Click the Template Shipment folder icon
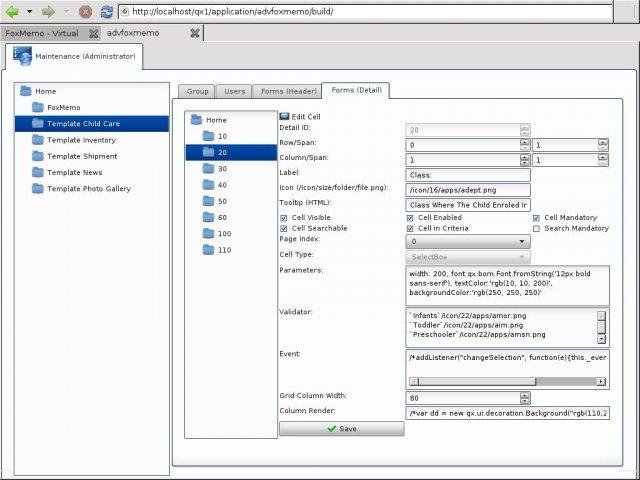The image size is (640, 480). coord(38,156)
